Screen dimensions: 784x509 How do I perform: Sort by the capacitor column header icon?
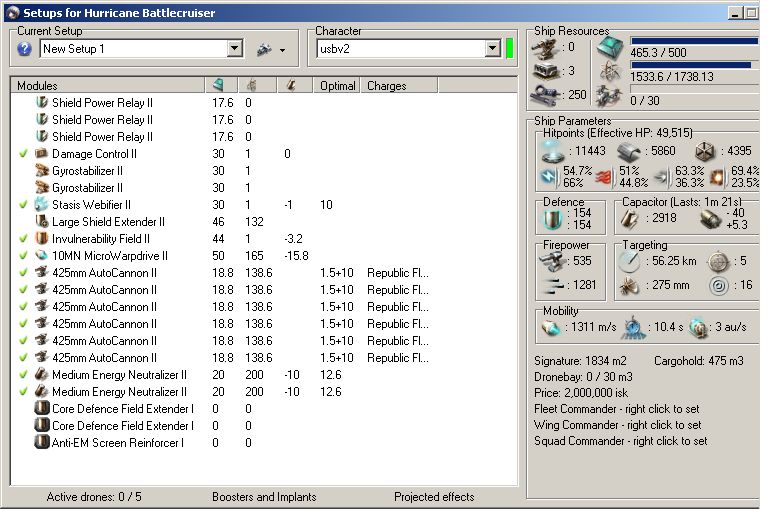coord(290,86)
